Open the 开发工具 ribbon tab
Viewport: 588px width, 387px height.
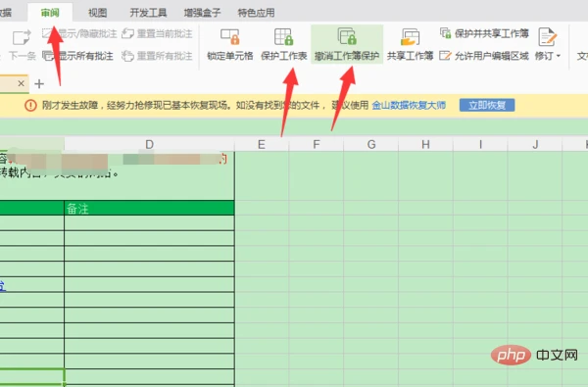tap(148, 13)
